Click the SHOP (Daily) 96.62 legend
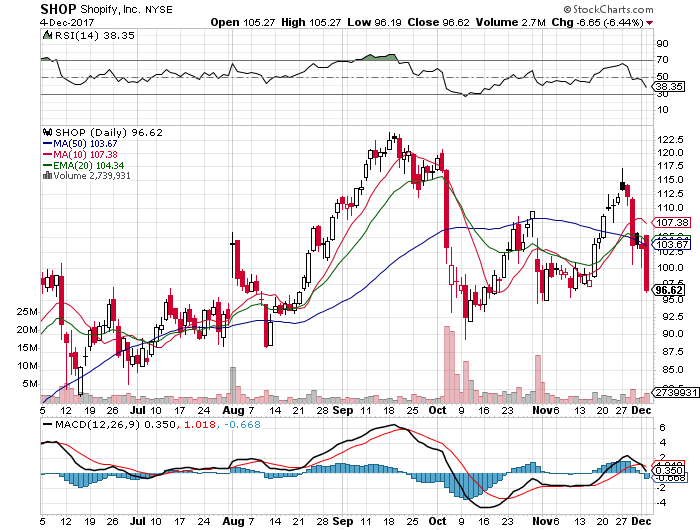Viewport: 700px width, 530px height. pyautogui.click(x=109, y=132)
